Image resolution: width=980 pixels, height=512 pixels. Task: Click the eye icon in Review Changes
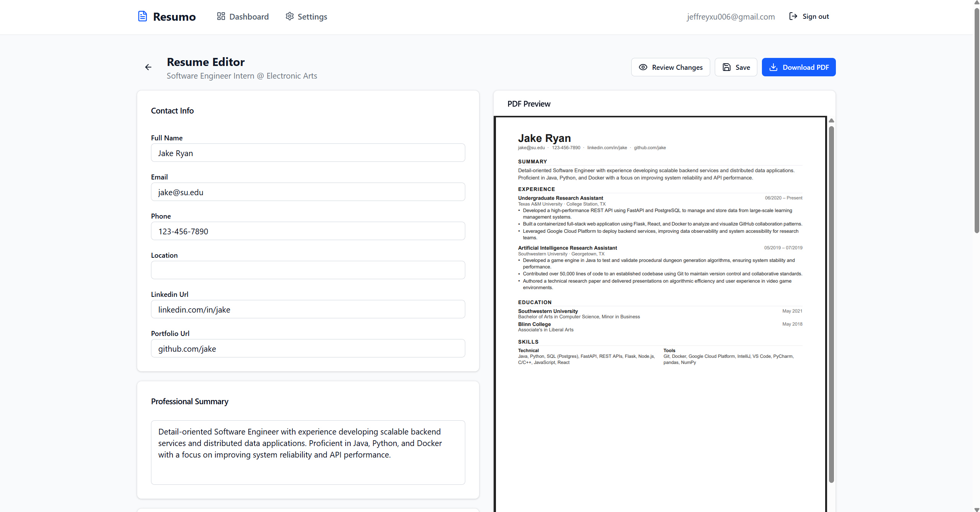(643, 67)
